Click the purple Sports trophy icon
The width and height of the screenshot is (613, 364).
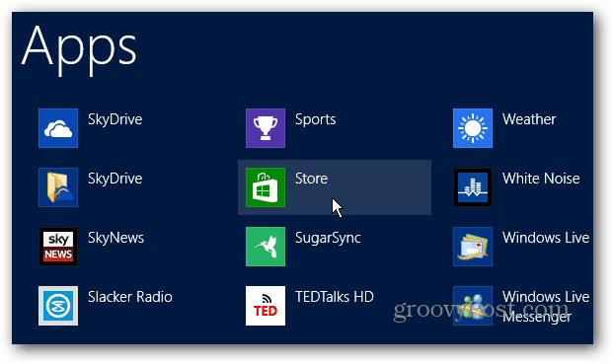tap(266, 128)
